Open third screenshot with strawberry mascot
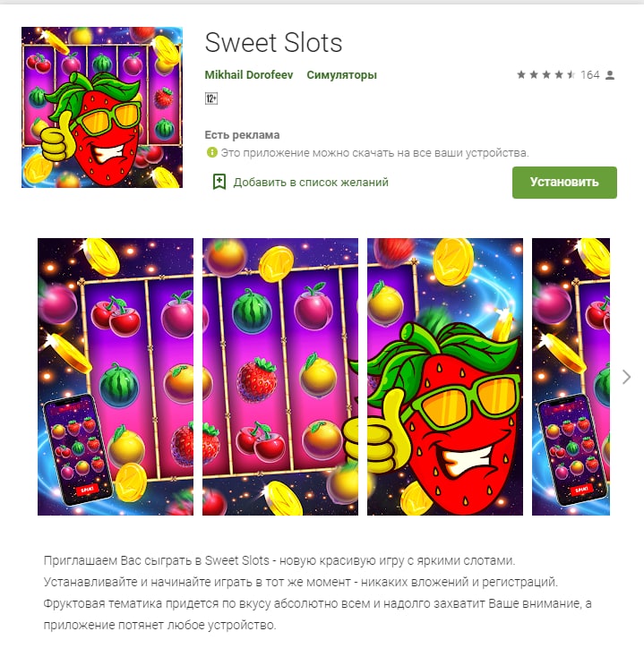The image size is (644, 657). click(x=445, y=377)
